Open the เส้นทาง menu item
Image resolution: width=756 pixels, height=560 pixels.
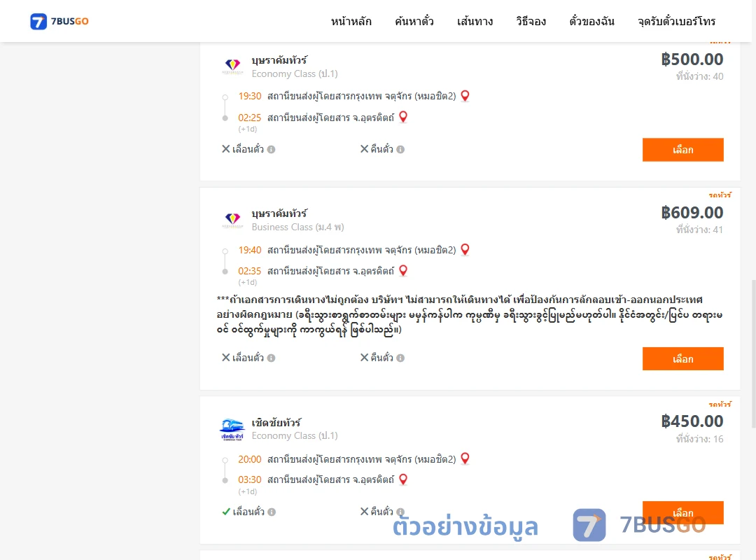475,21
